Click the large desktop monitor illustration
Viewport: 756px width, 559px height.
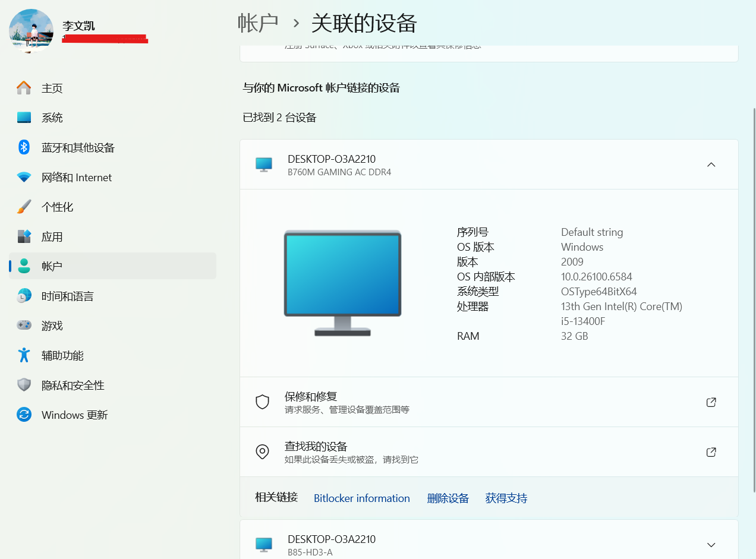pos(342,283)
